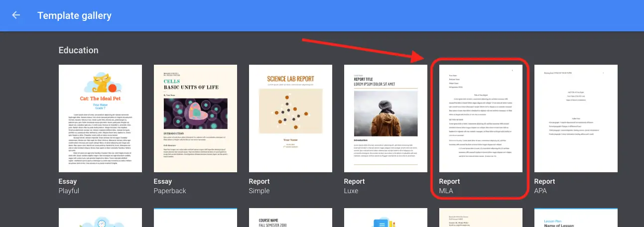Click the Template gallery title text
Viewport: 644px width, 227px height.
(x=74, y=15)
